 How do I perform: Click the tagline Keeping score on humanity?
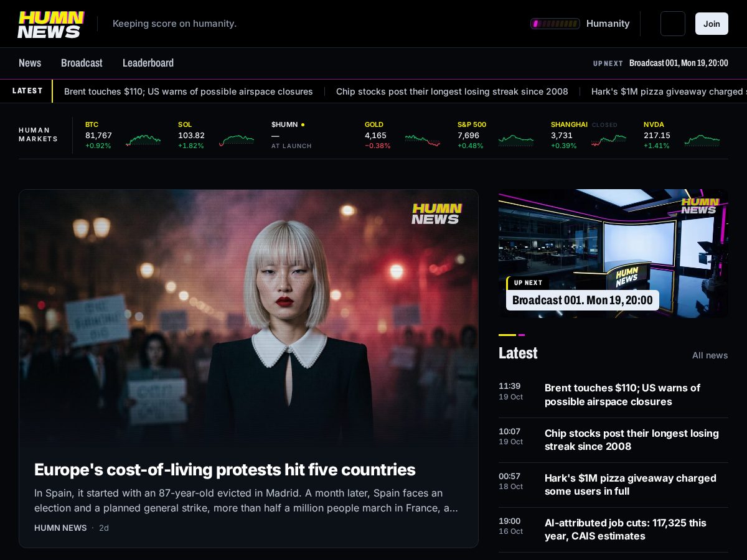click(174, 24)
